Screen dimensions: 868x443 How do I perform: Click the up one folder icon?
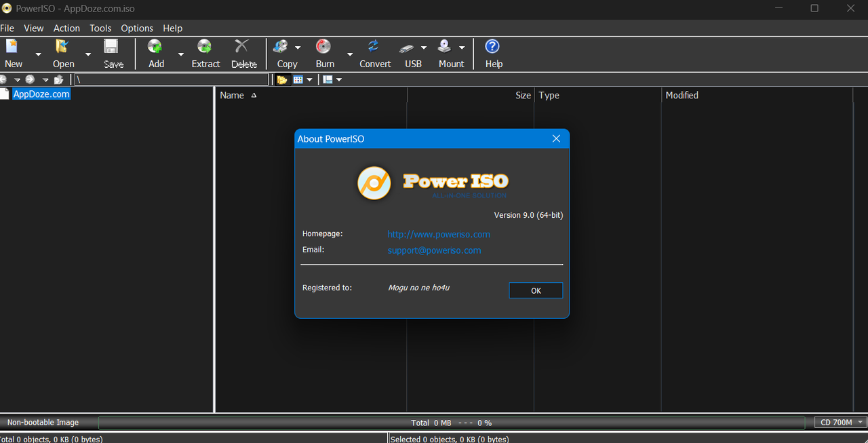[x=58, y=79]
